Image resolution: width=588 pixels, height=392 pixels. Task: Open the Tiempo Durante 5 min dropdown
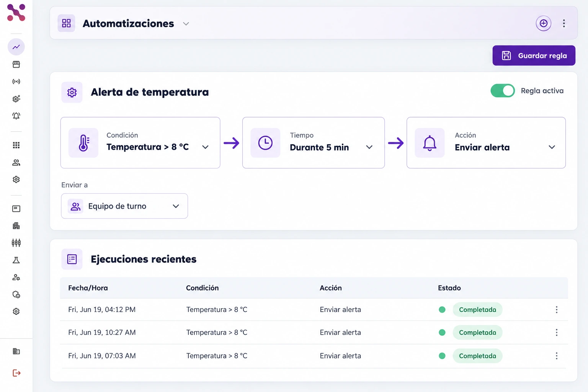tap(314, 143)
